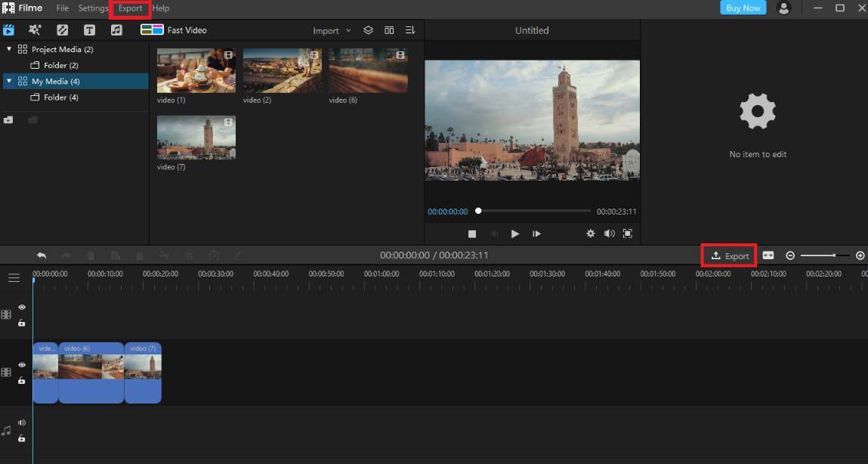Toggle visibility of the top video track

pos(22,307)
